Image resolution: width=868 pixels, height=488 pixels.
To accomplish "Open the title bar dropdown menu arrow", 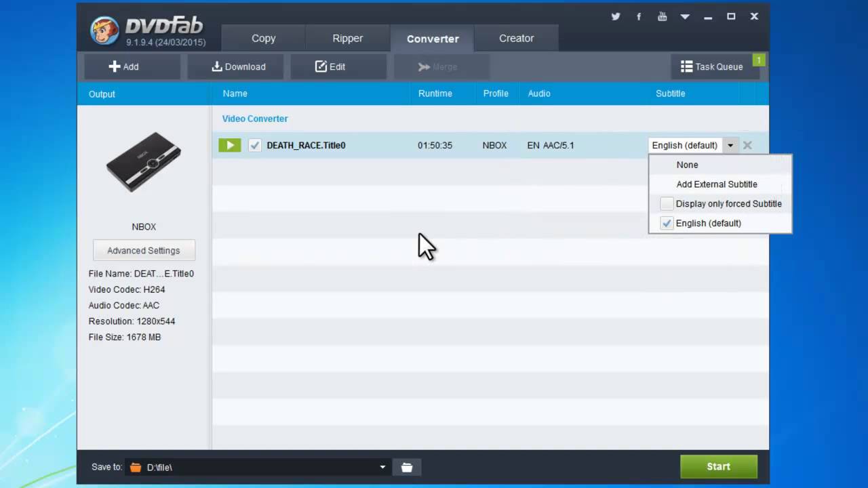I will coord(686,17).
